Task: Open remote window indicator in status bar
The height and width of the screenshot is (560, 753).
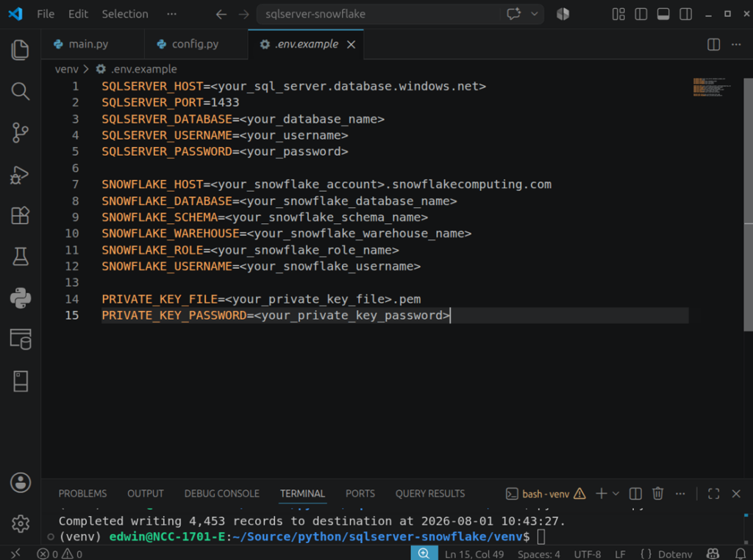Action: point(15,554)
